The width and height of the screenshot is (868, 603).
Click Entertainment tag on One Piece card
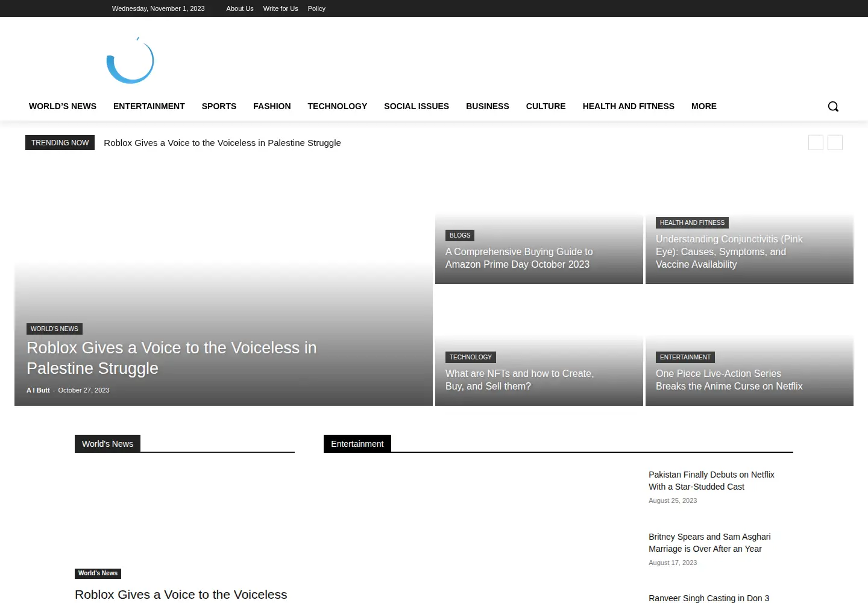[685, 357]
